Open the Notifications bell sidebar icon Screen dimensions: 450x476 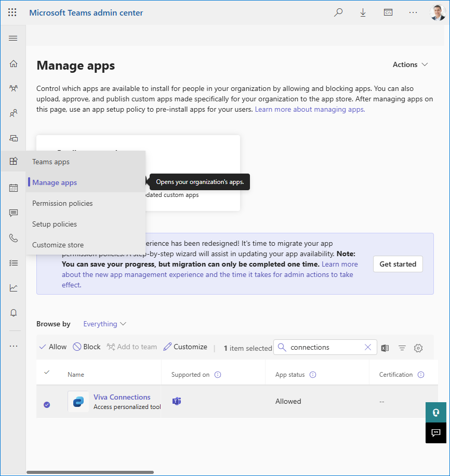14,313
